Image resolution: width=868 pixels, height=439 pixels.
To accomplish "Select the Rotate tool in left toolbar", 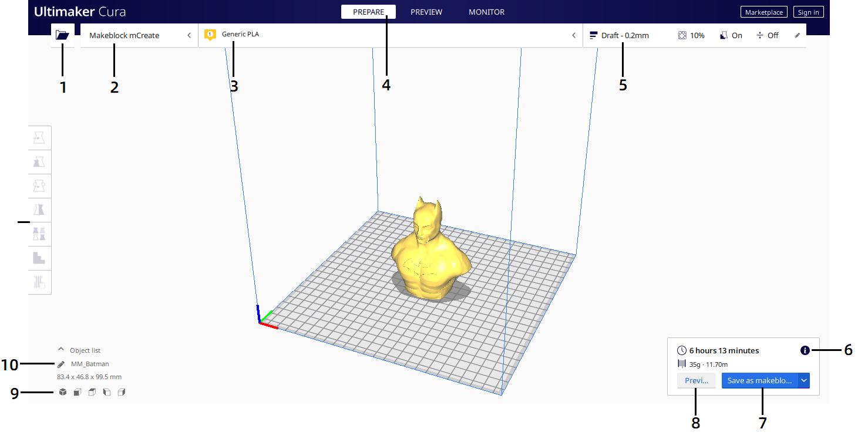I will (39, 186).
